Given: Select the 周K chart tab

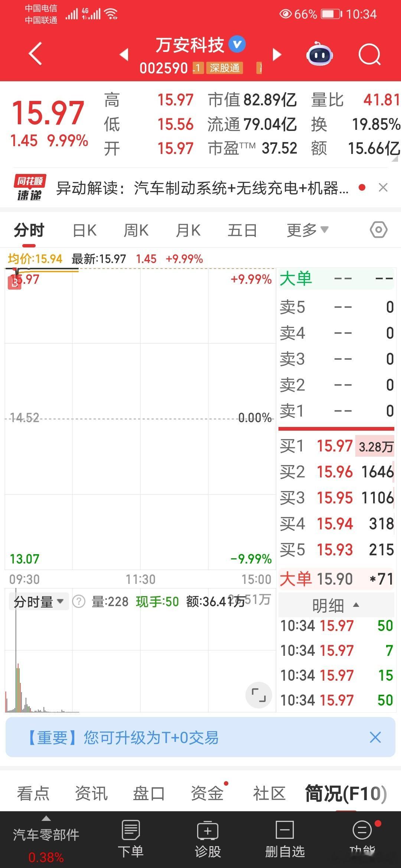Looking at the screenshot, I should point(136,230).
